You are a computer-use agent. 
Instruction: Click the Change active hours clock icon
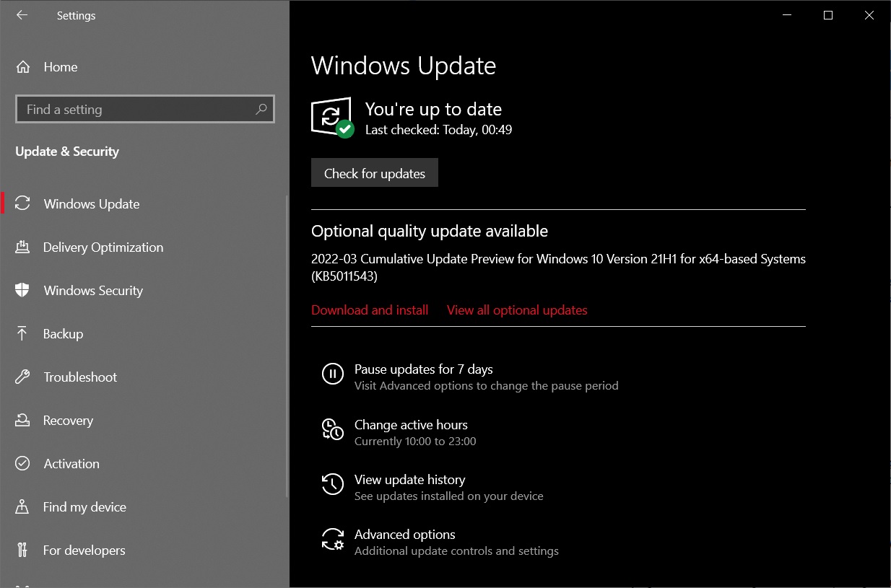click(x=332, y=429)
